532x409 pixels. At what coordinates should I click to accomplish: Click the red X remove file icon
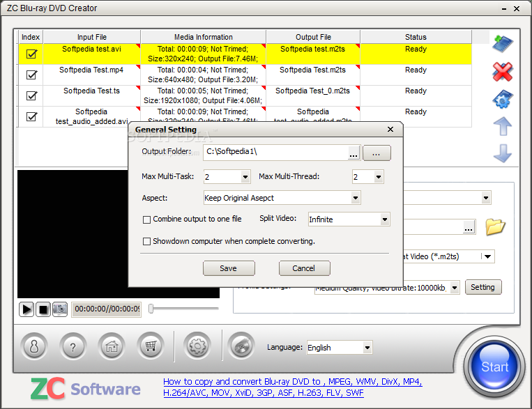pyautogui.click(x=503, y=72)
